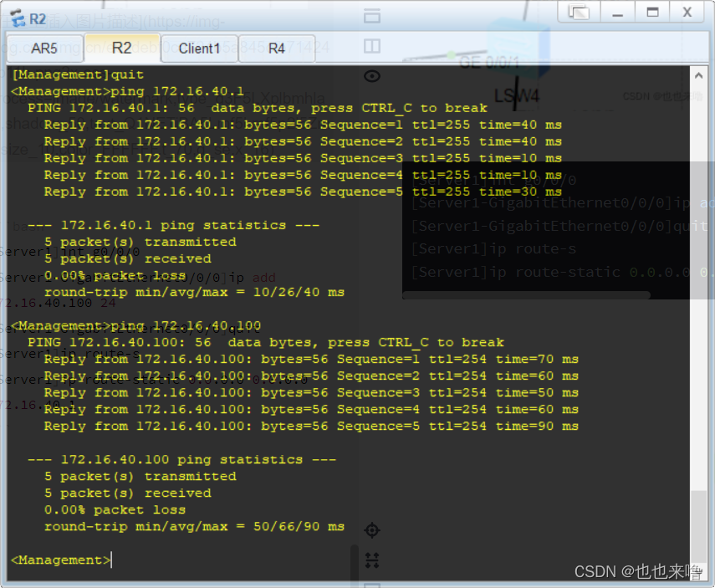Switch to the R4 tab
This screenshot has width=715, height=588.
(277, 48)
